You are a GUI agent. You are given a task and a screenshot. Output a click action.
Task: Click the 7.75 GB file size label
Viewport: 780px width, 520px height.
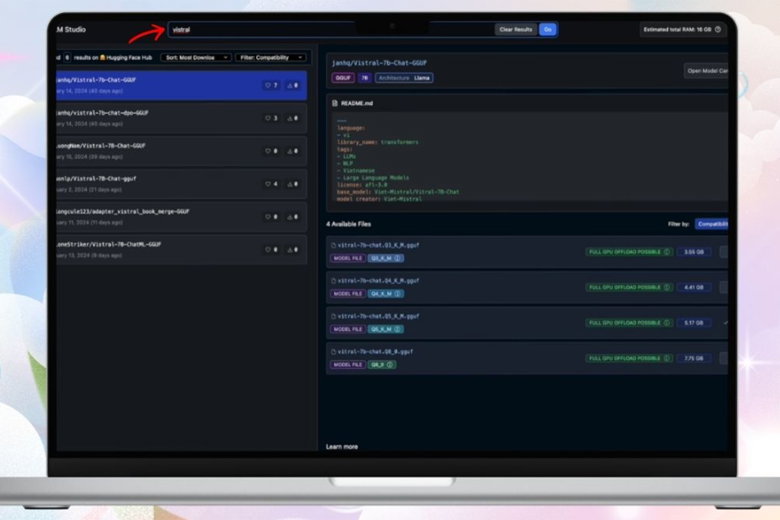(x=693, y=358)
